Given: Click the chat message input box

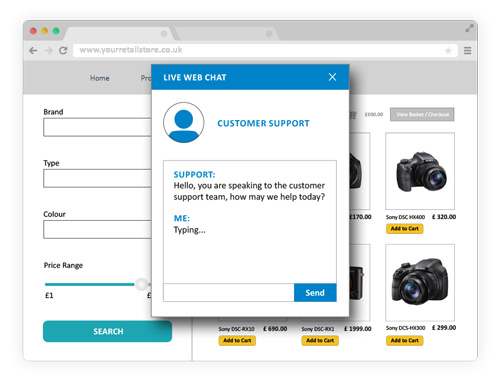Looking at the screenshot, I should click(x=229, y=293).
